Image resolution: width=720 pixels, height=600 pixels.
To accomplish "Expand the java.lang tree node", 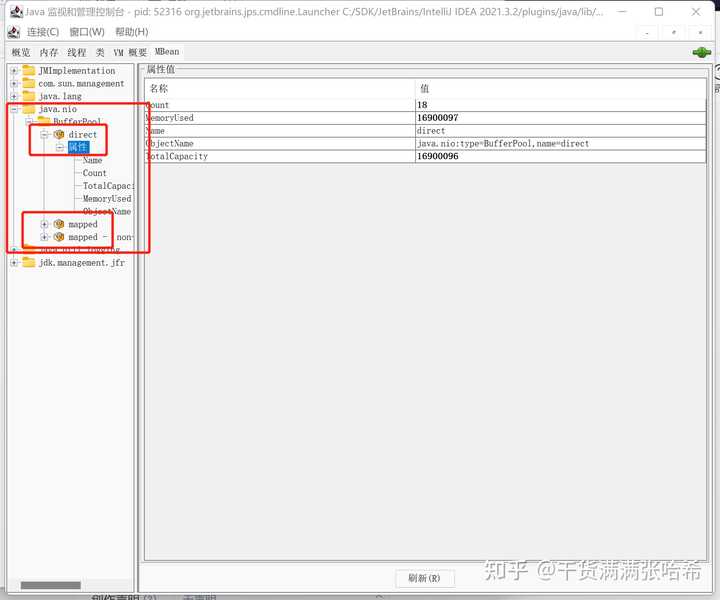I will (14, 96).
